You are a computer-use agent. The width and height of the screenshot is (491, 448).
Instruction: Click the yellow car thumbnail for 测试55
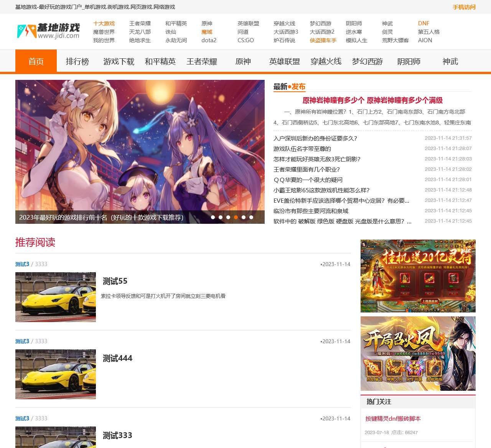[56, 297]
